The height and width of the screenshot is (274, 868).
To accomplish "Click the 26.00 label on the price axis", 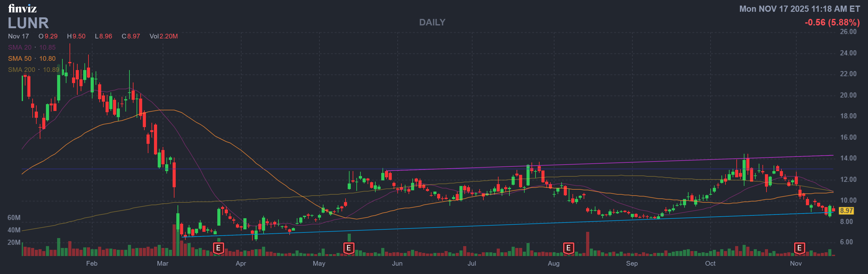I will click(x=848, y=32).
